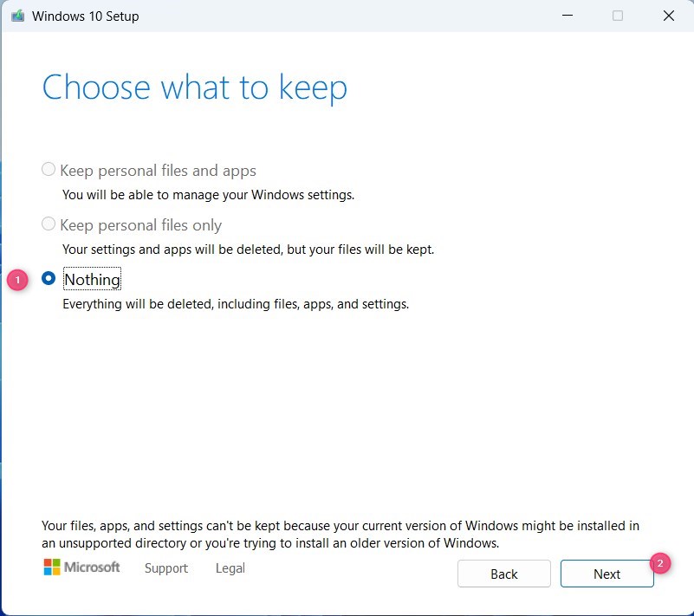Click the Microsoft logo

coord(82,567)
